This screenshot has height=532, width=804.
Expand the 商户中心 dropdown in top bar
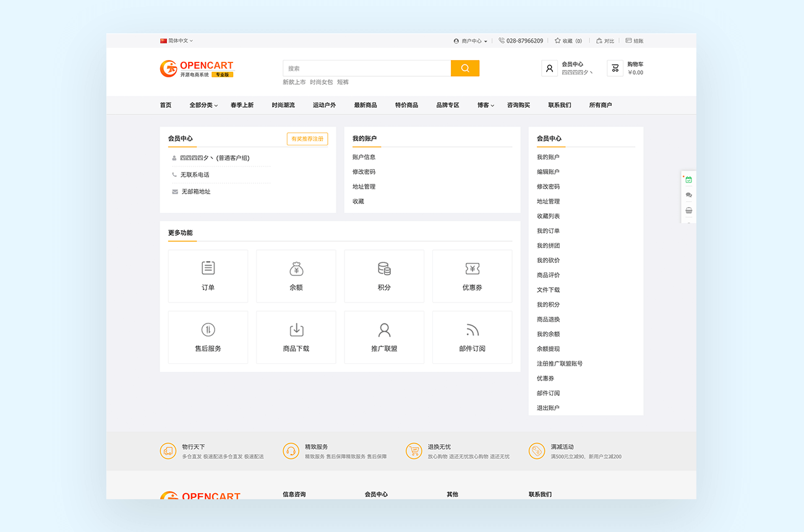[x=471, y=41]
